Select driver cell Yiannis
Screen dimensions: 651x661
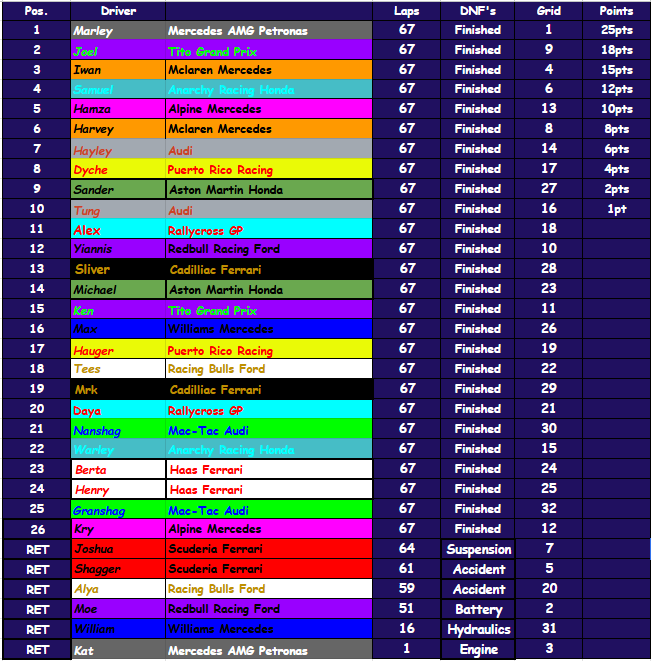[x=118, y=249]
